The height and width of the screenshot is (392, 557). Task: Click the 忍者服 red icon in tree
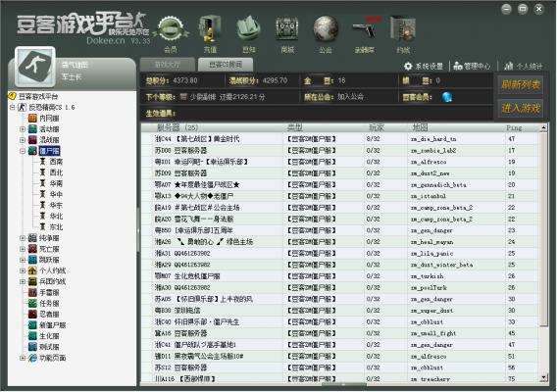(x=32, y=315)
